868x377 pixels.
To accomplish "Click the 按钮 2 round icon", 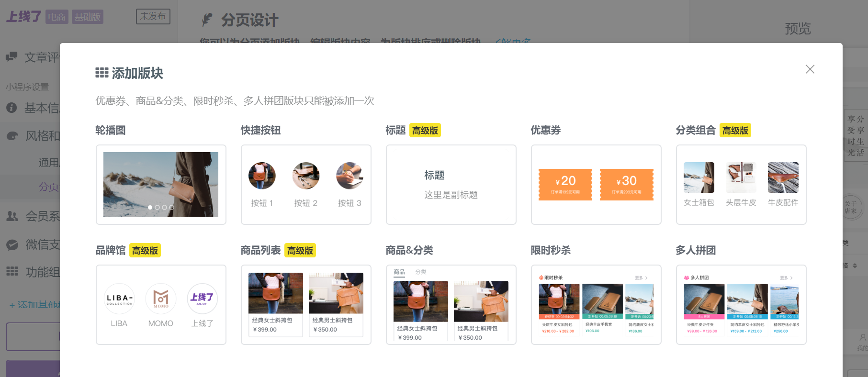I will coord(306,176).
